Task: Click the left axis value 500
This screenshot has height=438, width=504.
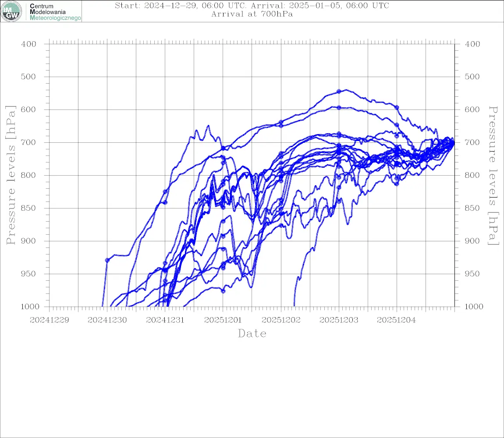Action: tap(28, 77)
